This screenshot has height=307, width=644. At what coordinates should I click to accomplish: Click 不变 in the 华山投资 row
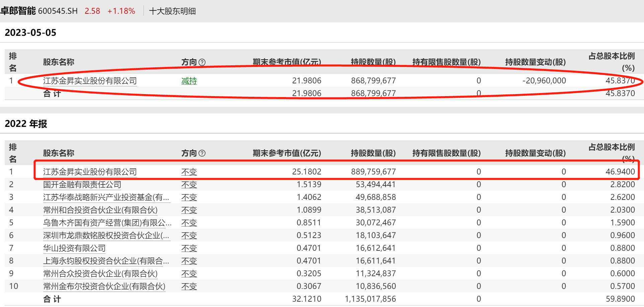(189, 248)
